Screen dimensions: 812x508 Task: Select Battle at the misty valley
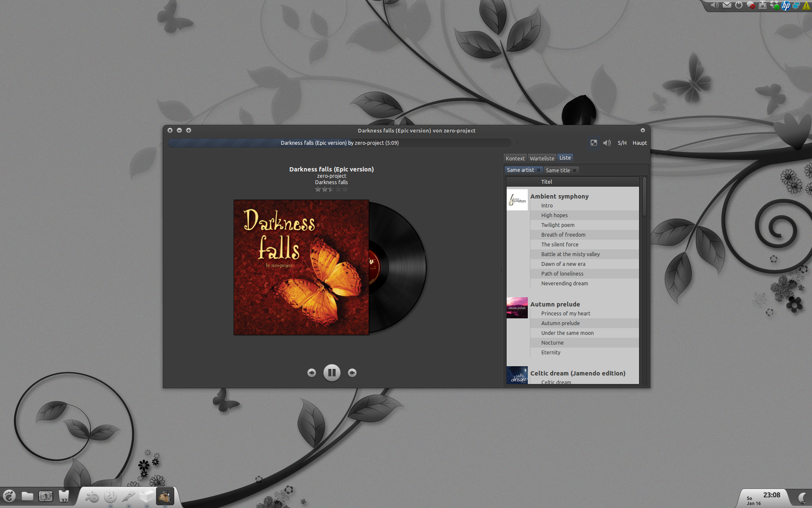[584, 254]
